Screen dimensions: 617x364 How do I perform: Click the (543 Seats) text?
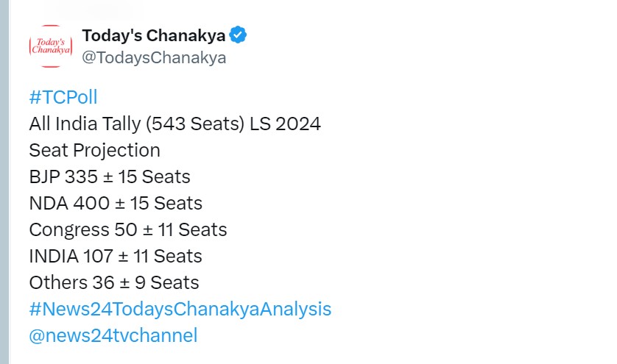(195, 124)
